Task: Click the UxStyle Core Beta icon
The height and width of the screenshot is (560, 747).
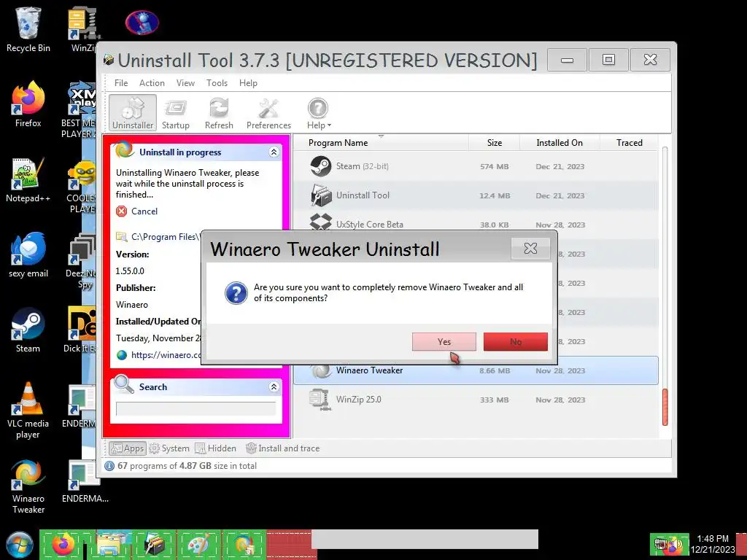Action: [321, 223]
